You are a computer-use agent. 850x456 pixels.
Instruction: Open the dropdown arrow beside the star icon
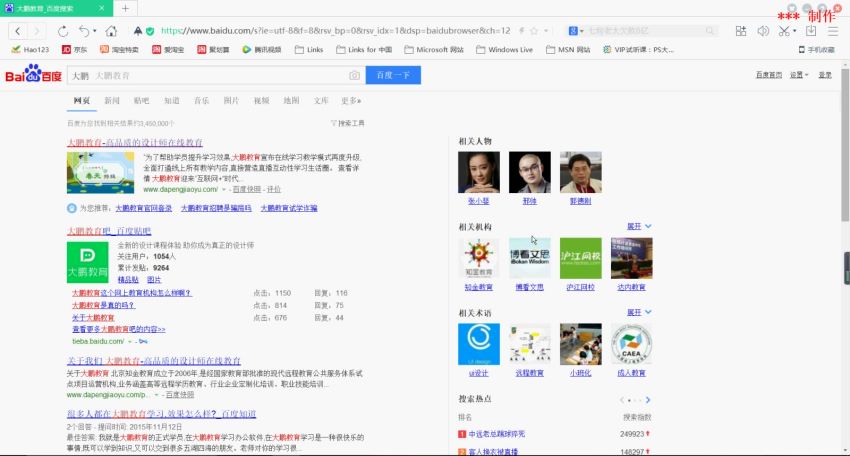coord(546,31)
